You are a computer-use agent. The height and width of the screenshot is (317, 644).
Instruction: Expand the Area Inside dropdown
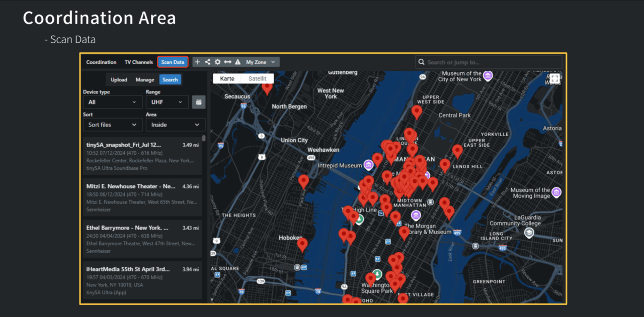click(175, 125)
